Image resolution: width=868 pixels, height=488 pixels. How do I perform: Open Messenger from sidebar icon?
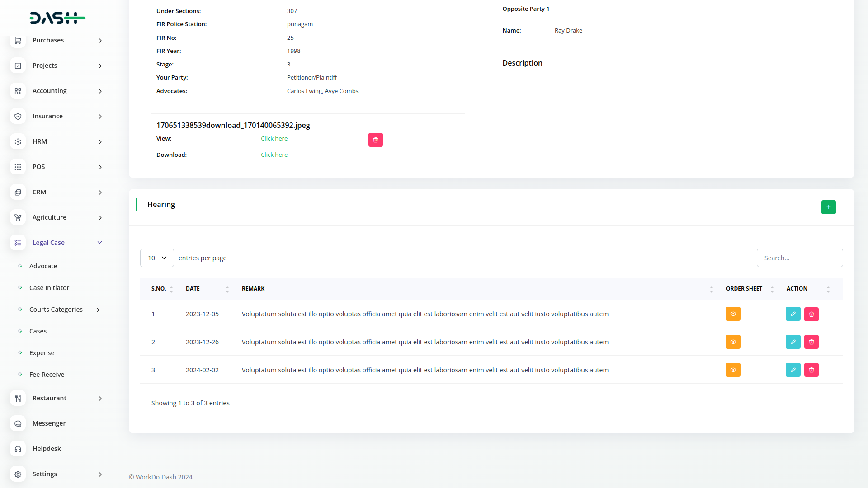coord(18,423)
